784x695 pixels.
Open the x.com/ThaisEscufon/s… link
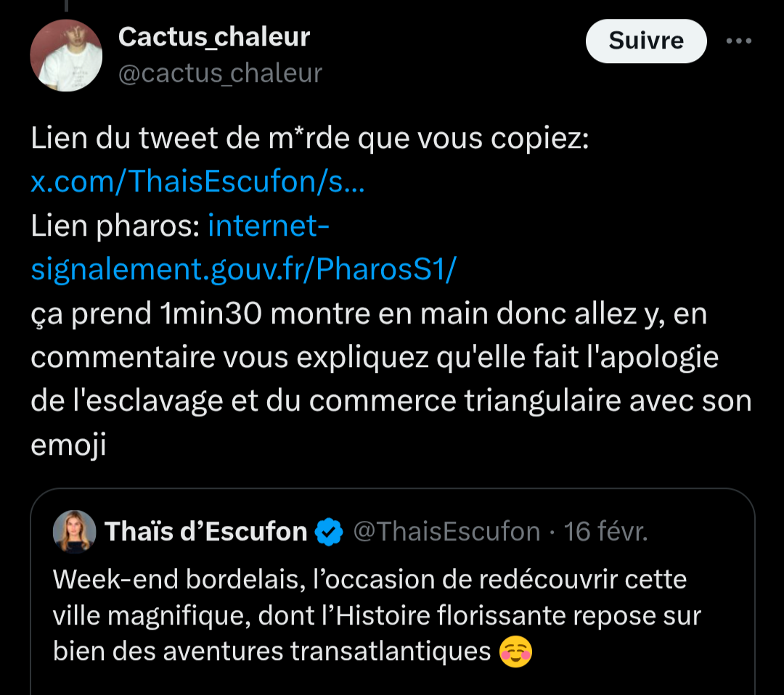(197, 181)
